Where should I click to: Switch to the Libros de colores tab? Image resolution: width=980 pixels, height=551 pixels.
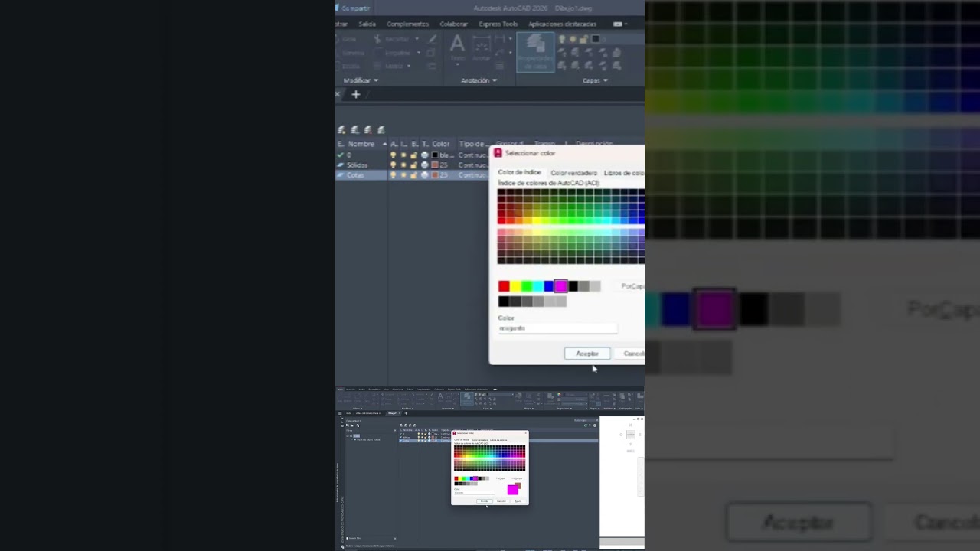click(623, 173)
